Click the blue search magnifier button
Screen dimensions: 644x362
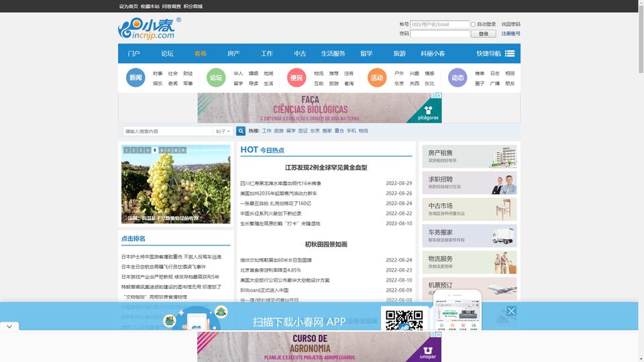tap(241, 131)
